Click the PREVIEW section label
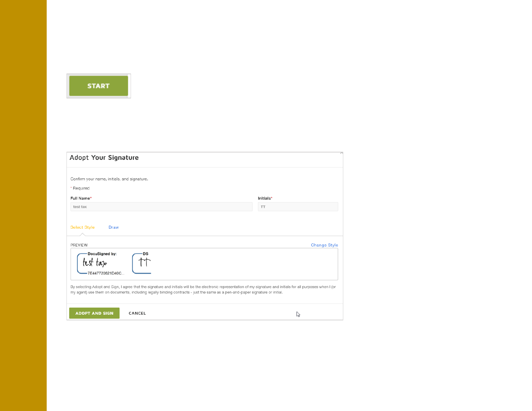The height and width of the screenshot is (411, 532). (79, 245)
